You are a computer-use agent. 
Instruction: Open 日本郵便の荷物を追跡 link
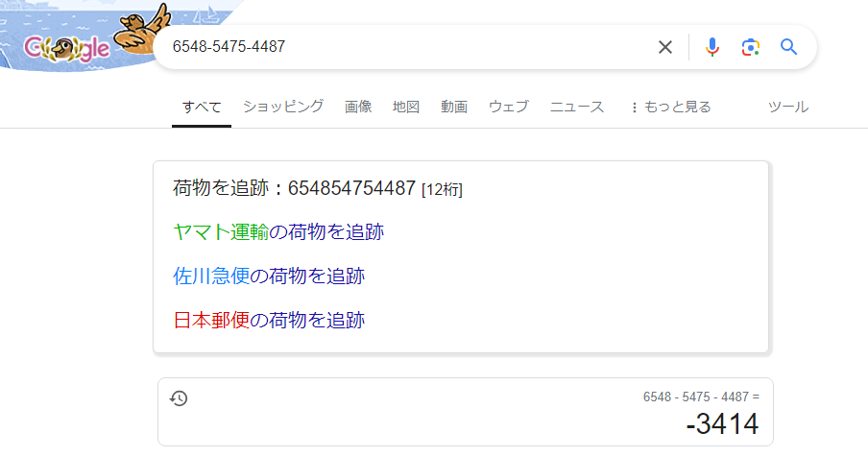(269, 321)
